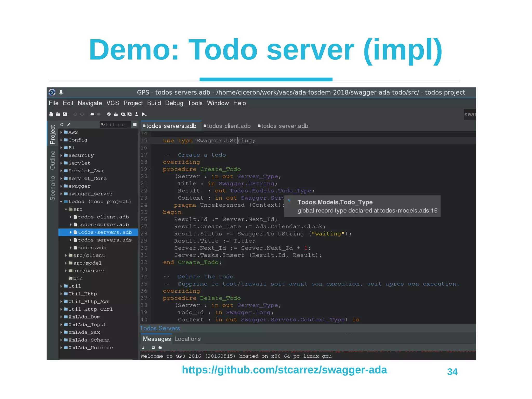Create a new file with toolbar icon
Viewport: 532px width, 399px height.
tap(51, 114)
